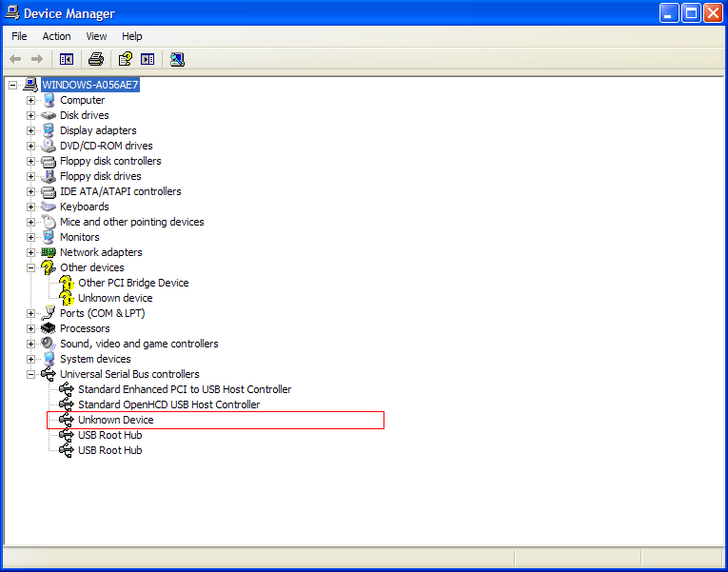This screenshot has height=572, width=728.
Task: Collapse Universal Serial Bus controllers node
Action: pos(30,374)
